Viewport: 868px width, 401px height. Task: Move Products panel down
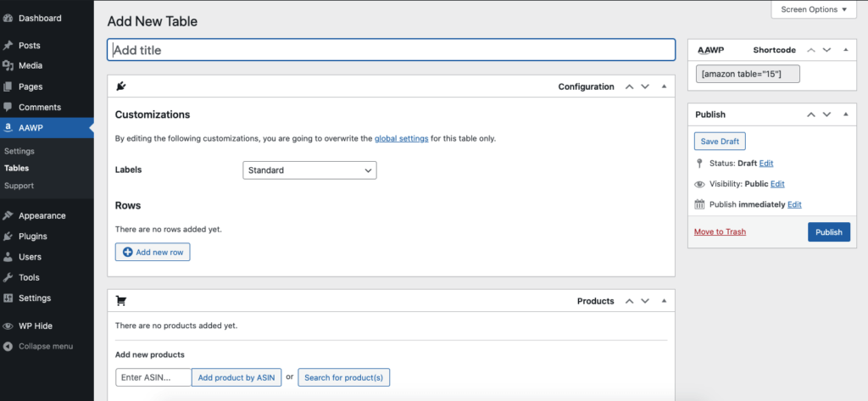pos(645,301)
